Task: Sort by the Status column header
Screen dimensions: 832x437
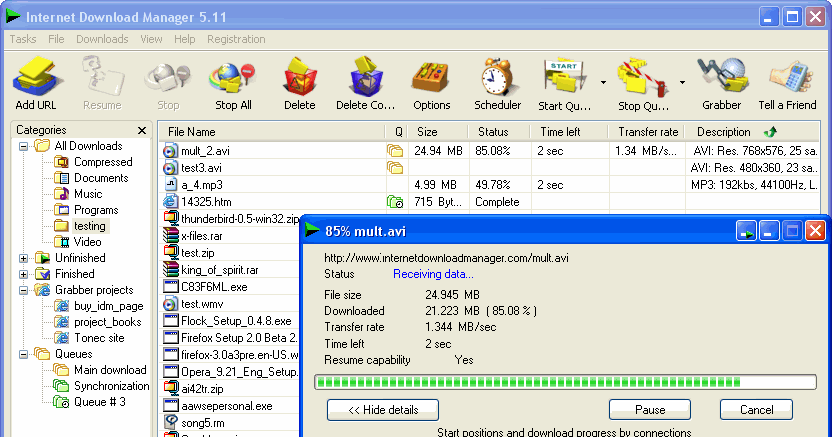Action: coord(499,132)
